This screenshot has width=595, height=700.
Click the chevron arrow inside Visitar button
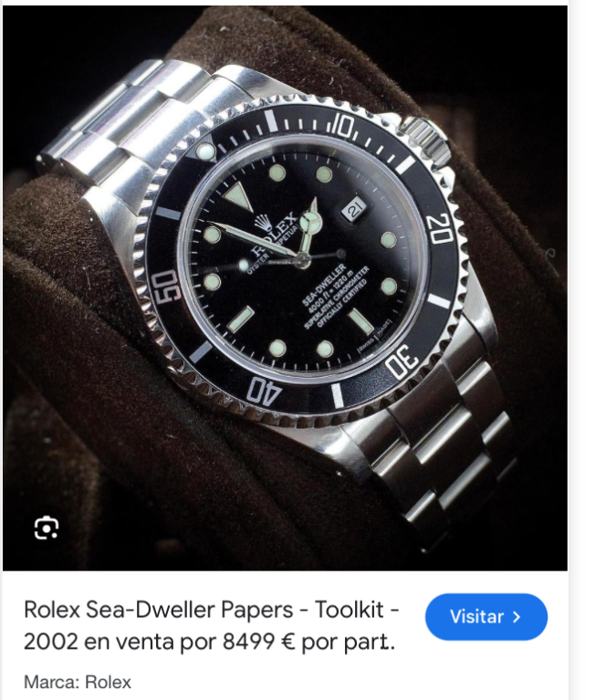517,617
